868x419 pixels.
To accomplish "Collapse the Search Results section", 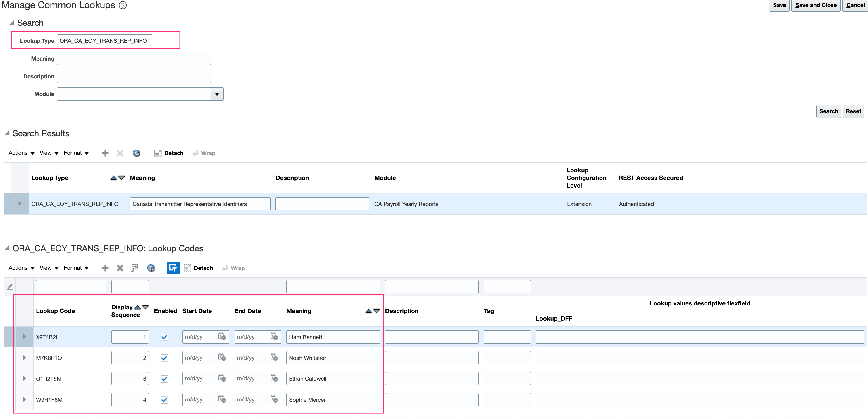I will [x=7, y=133].
